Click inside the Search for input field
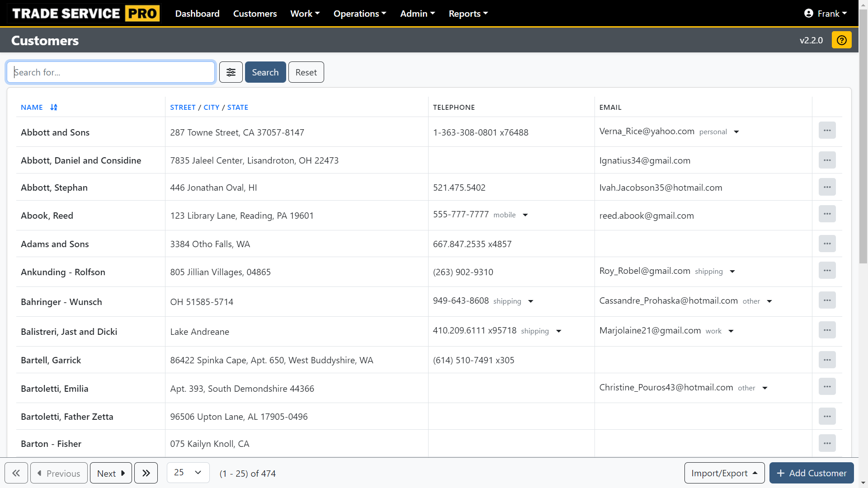Viewport: 868px width, 488px height. tap(110, 72)
